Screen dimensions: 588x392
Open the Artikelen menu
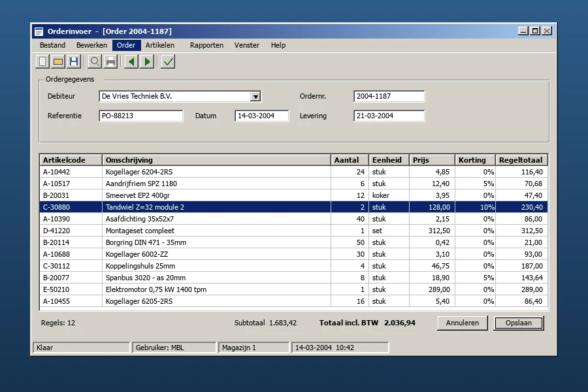point(160,45)
